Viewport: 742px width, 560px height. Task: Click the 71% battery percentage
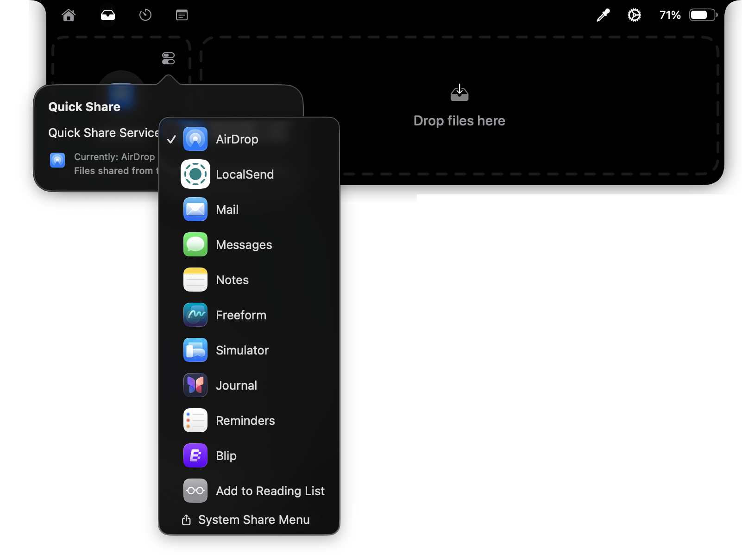coord(670,15)
